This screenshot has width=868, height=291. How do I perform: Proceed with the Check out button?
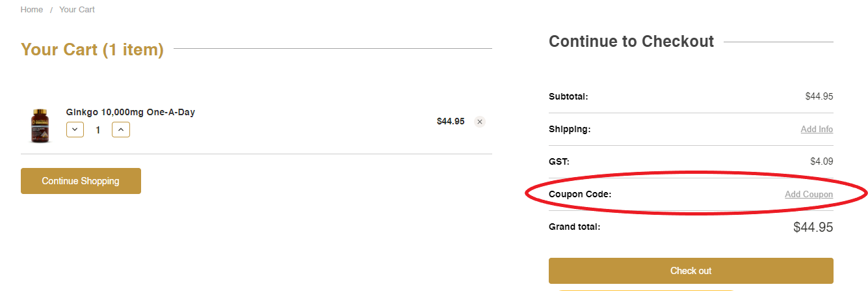[690, 271]
